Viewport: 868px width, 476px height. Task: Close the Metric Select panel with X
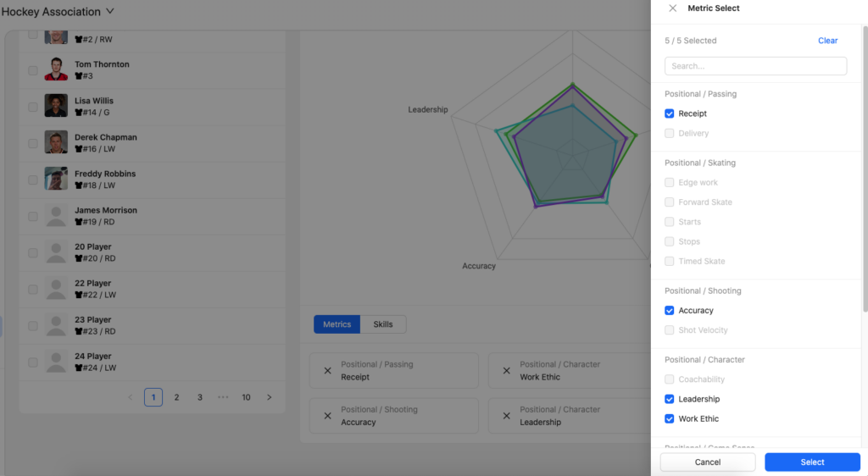pos(672,8)
